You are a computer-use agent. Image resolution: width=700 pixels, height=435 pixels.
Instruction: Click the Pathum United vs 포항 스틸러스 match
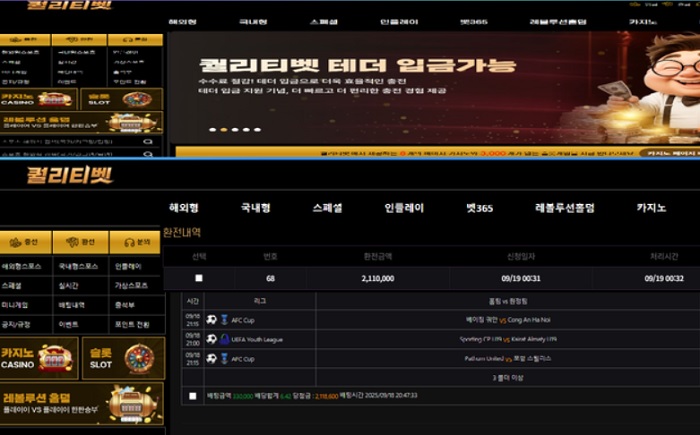[508, 359]
